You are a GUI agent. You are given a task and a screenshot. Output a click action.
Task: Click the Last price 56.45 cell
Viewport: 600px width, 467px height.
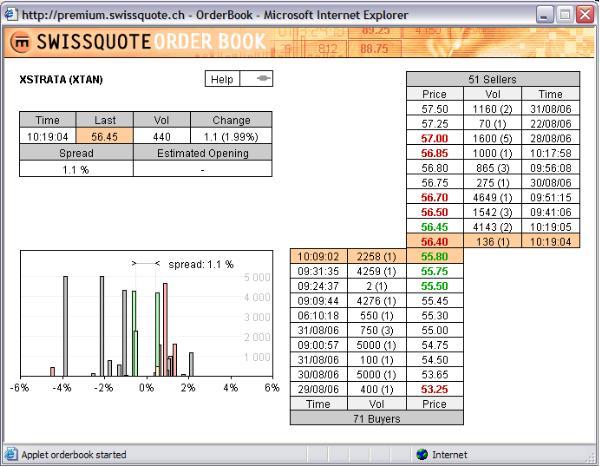click(104, 136)
